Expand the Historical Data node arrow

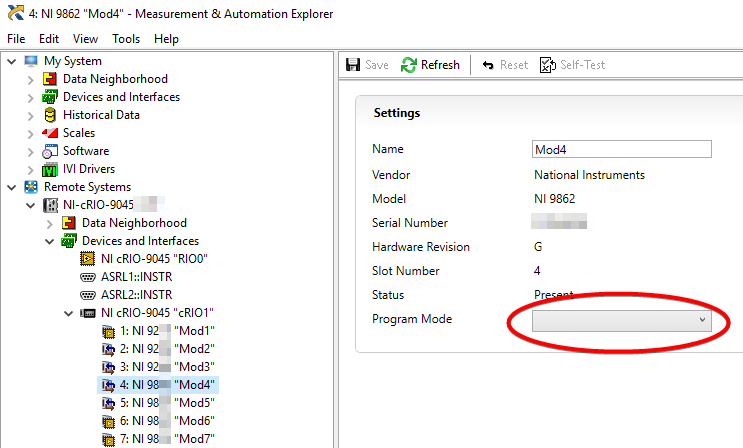click(x=31, y=115)
